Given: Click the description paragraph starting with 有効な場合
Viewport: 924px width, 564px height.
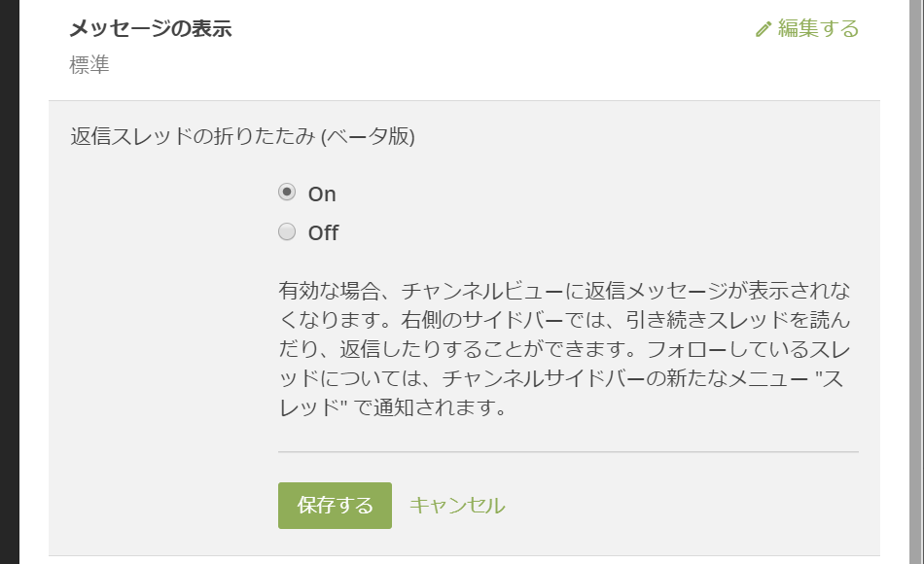Looking at the screenshot, I should click(x=564, y=348).
